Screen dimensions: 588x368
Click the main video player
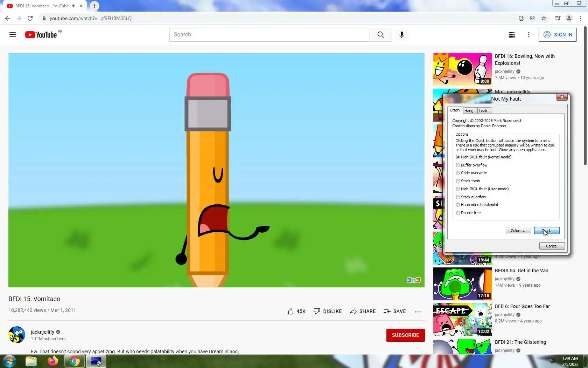[x=216, y=170]
